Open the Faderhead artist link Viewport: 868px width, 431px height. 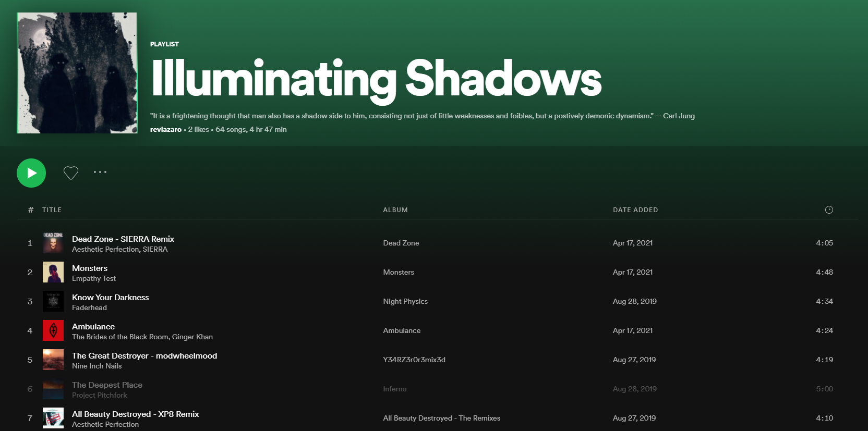point(89,307)
